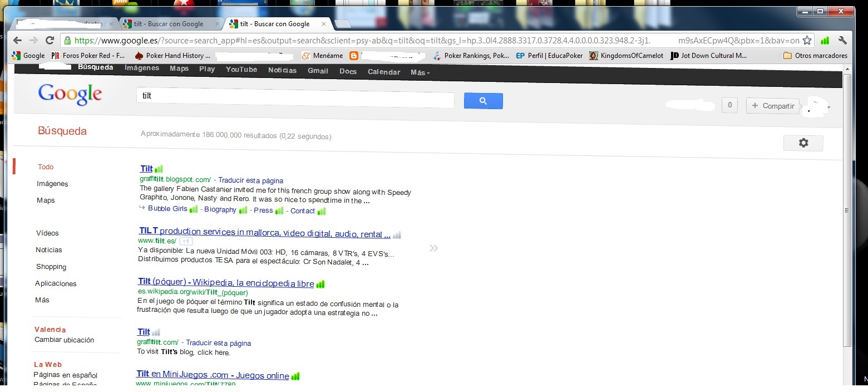Image resolution: width=868 pixels, height=392 pixels.
Task: Click the blue magnifier search button
Action: coord(483,101)
